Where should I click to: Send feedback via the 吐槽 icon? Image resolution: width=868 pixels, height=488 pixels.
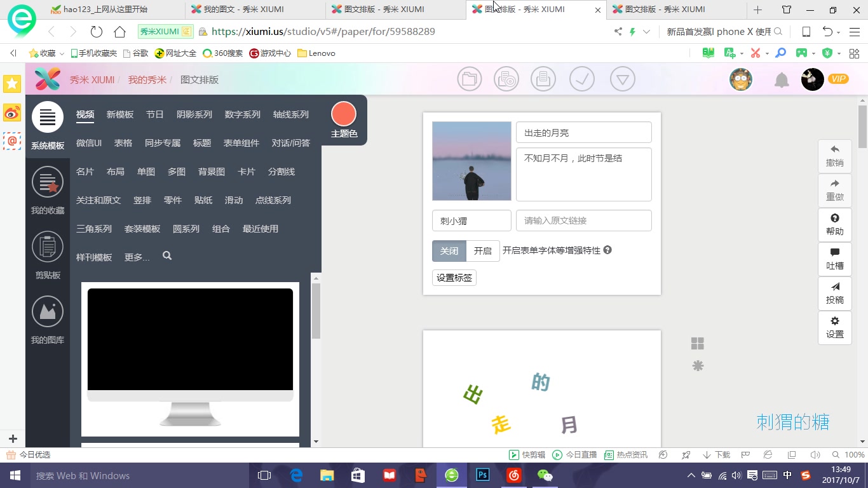click(834, 259)
